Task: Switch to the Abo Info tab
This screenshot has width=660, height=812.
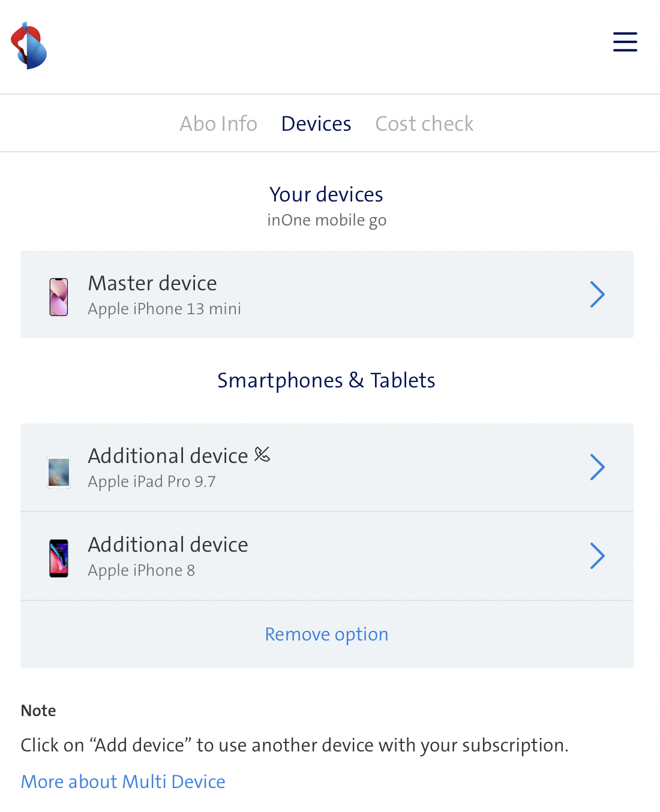Action: tap(218, 124)
